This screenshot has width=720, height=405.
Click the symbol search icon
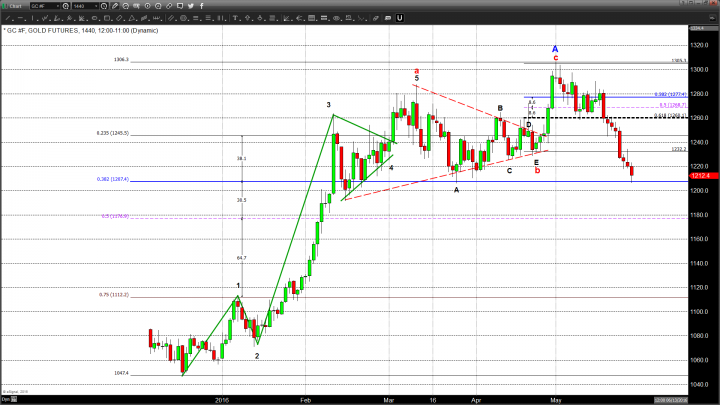click(66, 6)
